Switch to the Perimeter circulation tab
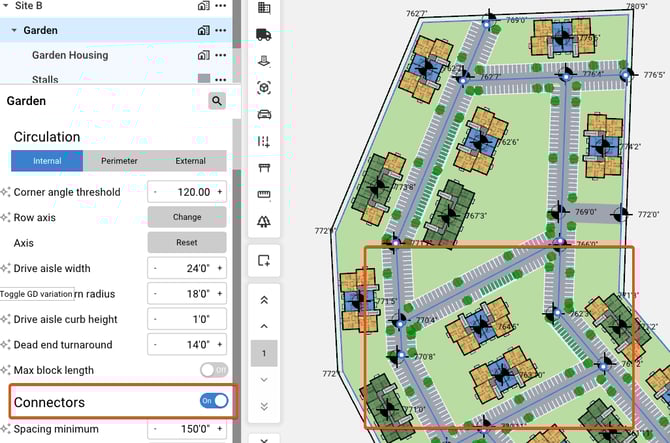This screenshot has width=670, height=443. (119, 161)
